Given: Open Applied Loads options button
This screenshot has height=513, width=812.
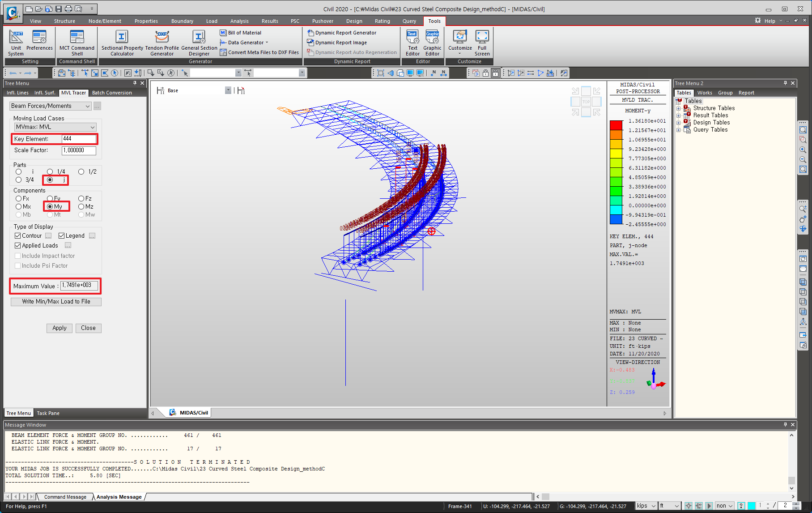Looking at the screenshot, I should point(68,245).
